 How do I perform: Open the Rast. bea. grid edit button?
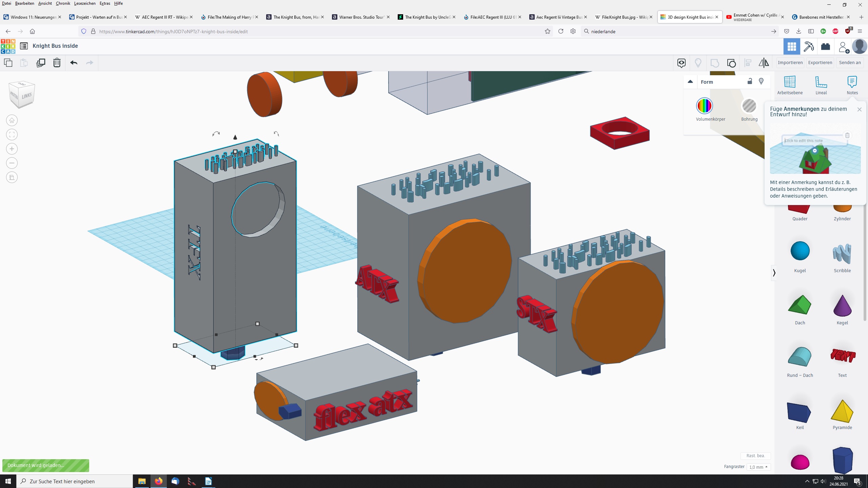coord(755,456)
